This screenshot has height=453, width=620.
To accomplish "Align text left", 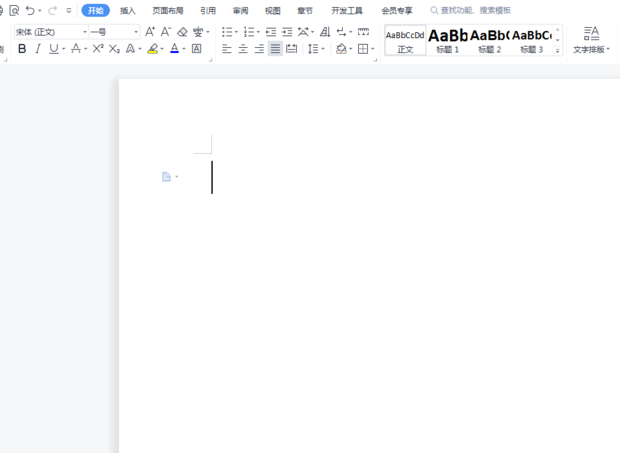I will pyautogui.click(x=227, y=49).
